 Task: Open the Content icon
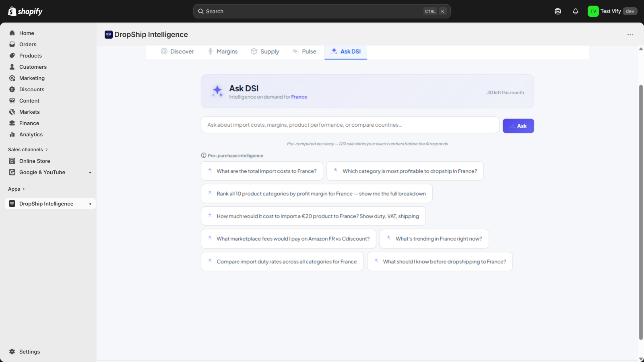click(x=12, y=101)
